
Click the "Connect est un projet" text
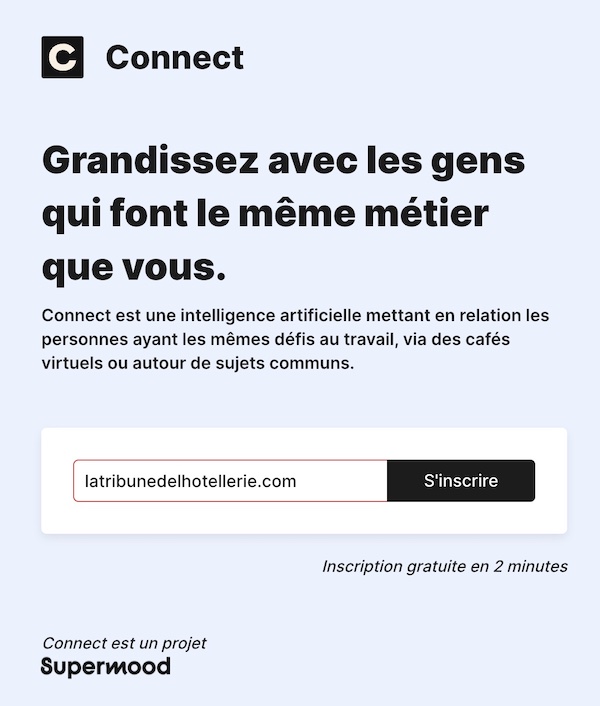pyautogui.click(x=124, y=643)
